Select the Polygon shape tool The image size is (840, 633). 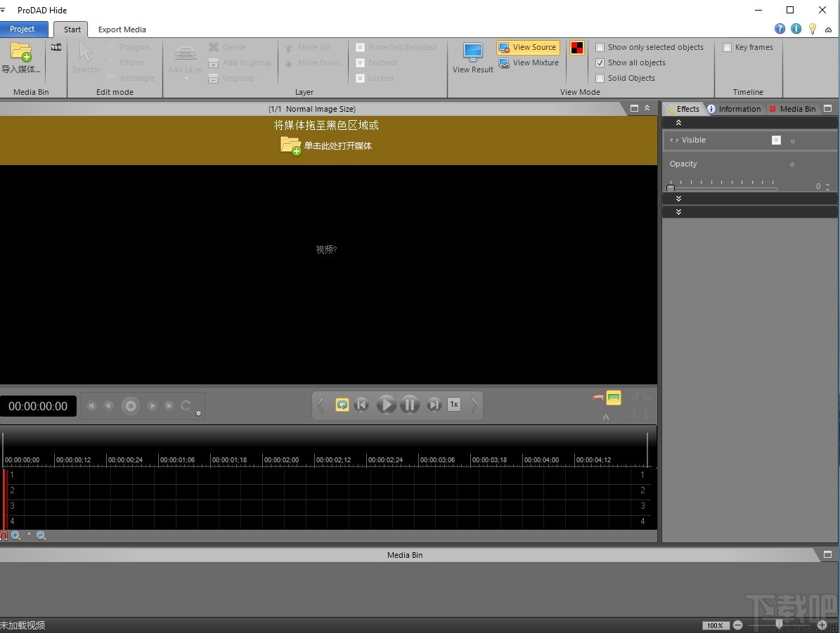pyautogui.click(x=129, y=47)
